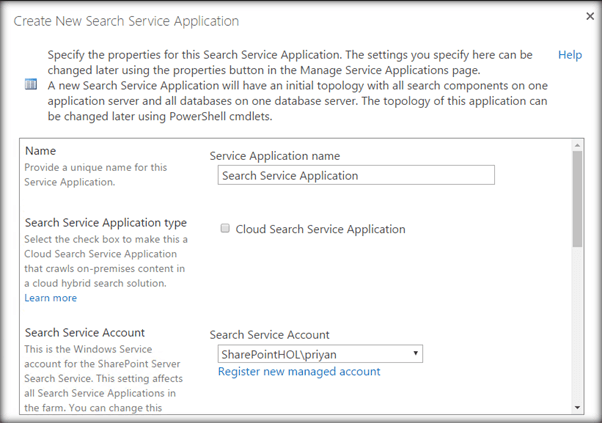Click the 'Cloud Search Service Application' label text
Image resolution: width=602 pixels, height=423 pixels.
tap(320, 229)
